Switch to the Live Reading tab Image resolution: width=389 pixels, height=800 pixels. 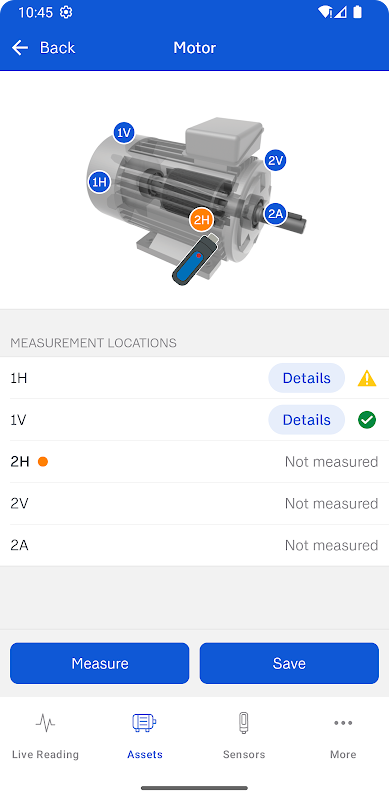click(45, 736)
